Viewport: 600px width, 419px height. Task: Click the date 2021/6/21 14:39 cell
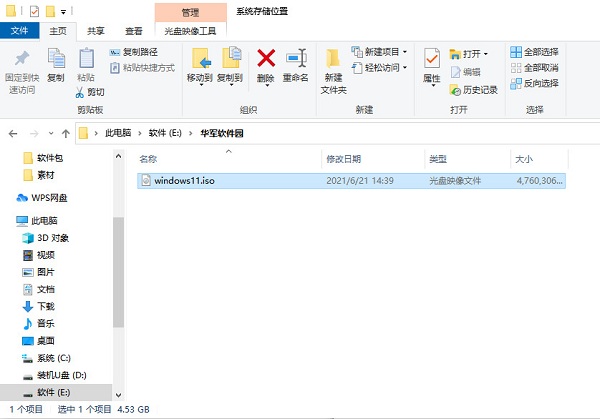tap(360, 181)
